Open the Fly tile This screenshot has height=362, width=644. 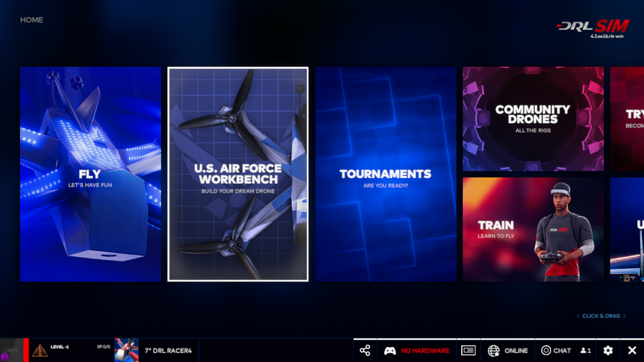[x=90, y=174]
